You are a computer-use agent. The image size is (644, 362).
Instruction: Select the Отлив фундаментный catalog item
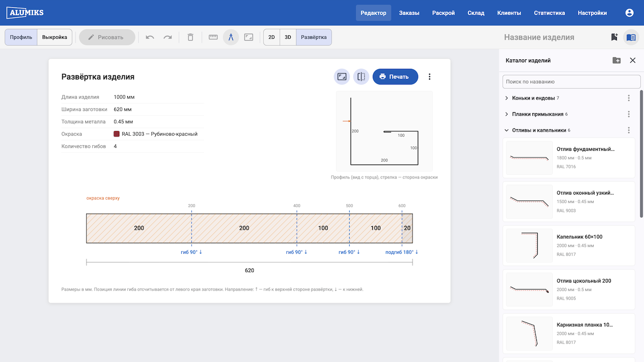point(569,158)
